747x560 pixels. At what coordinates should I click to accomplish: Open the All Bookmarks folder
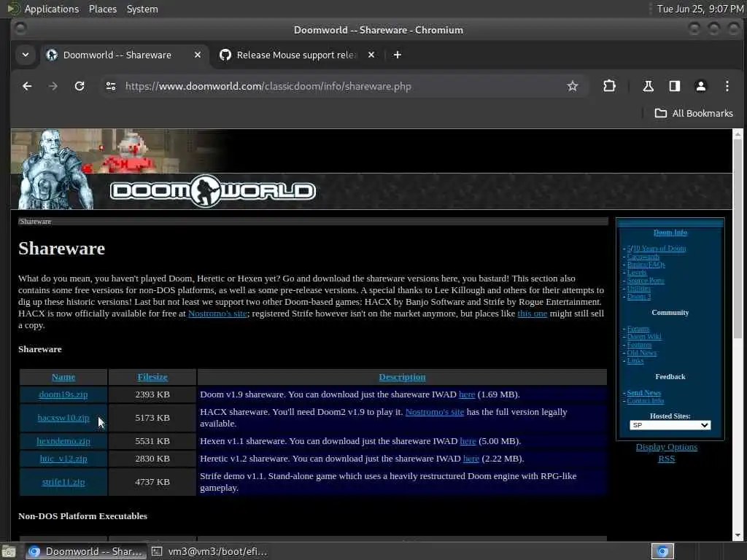coord(694,113)
